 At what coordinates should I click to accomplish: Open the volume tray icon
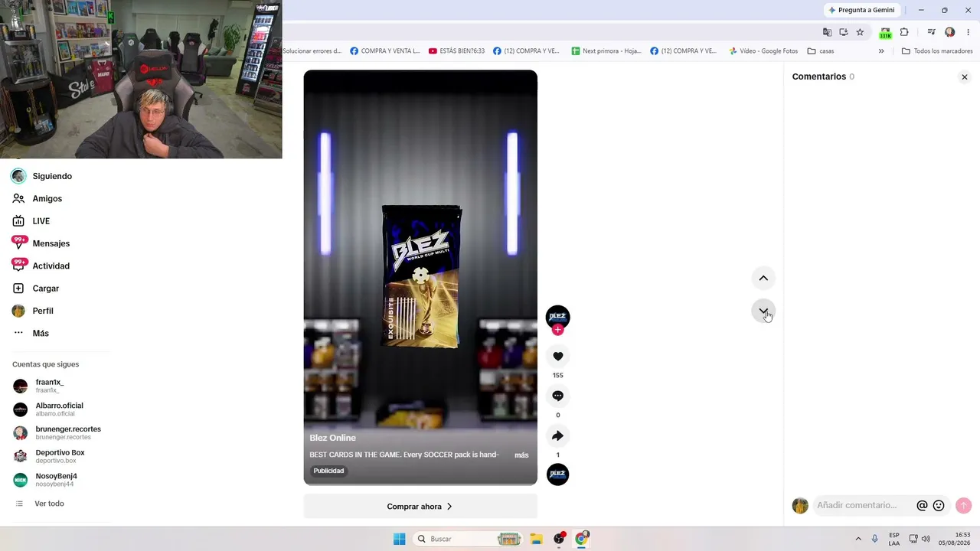pos(926,539)
